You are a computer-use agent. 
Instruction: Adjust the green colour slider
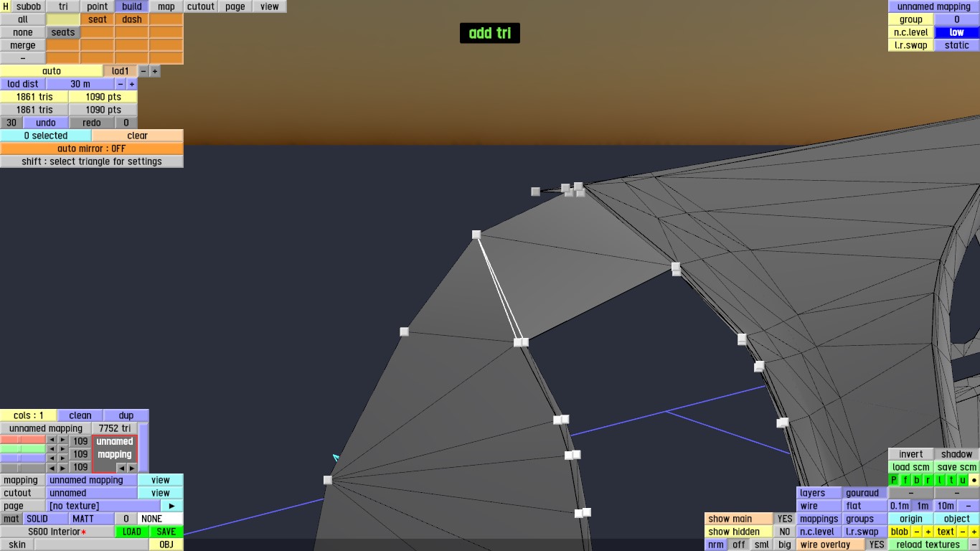(x=23, y=449)
